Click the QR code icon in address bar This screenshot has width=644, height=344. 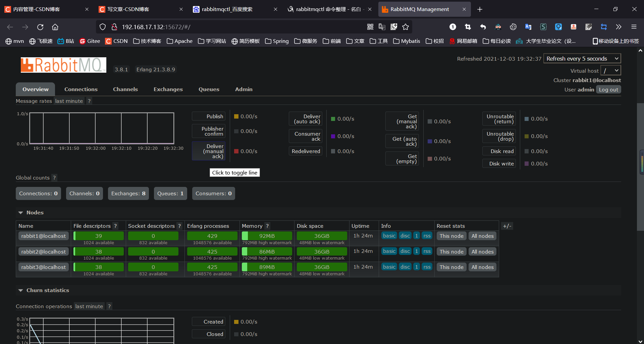pyautogui.click(x=370, y=27)
